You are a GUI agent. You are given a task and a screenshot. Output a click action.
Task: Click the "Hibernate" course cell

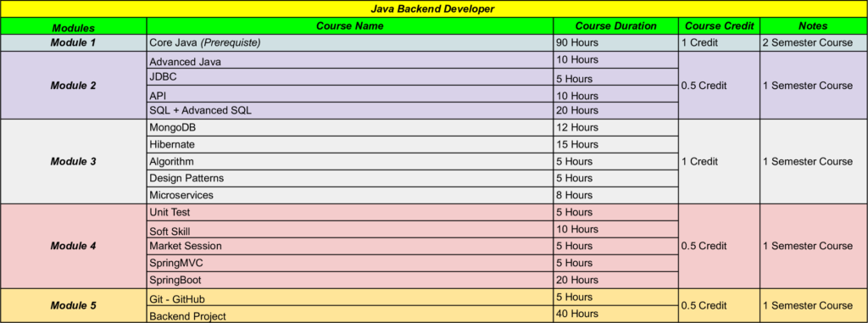click(350, 145)
